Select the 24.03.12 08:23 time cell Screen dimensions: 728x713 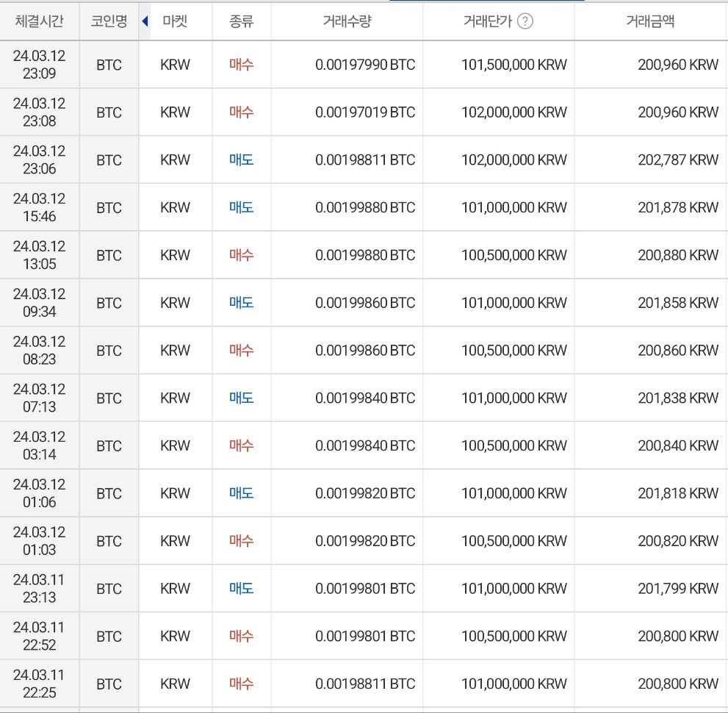pos(40,350)
